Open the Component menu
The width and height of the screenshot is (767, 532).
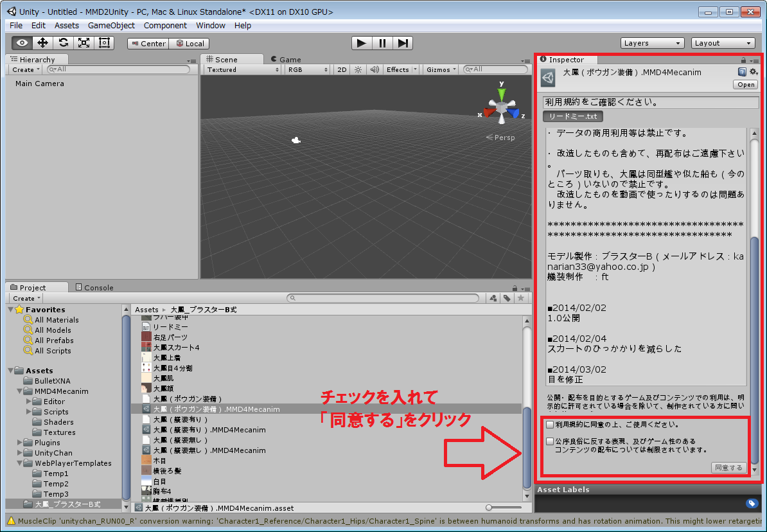(165, 26)
